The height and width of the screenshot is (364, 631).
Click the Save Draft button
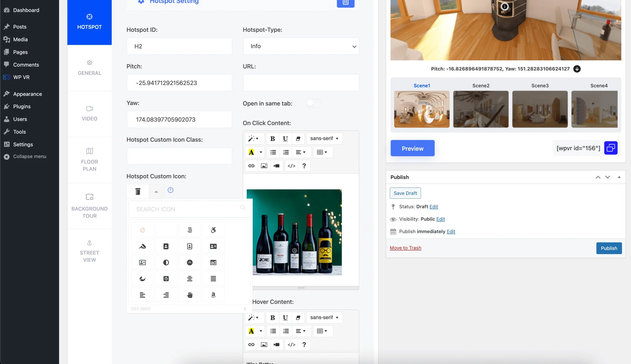[405, 193]
